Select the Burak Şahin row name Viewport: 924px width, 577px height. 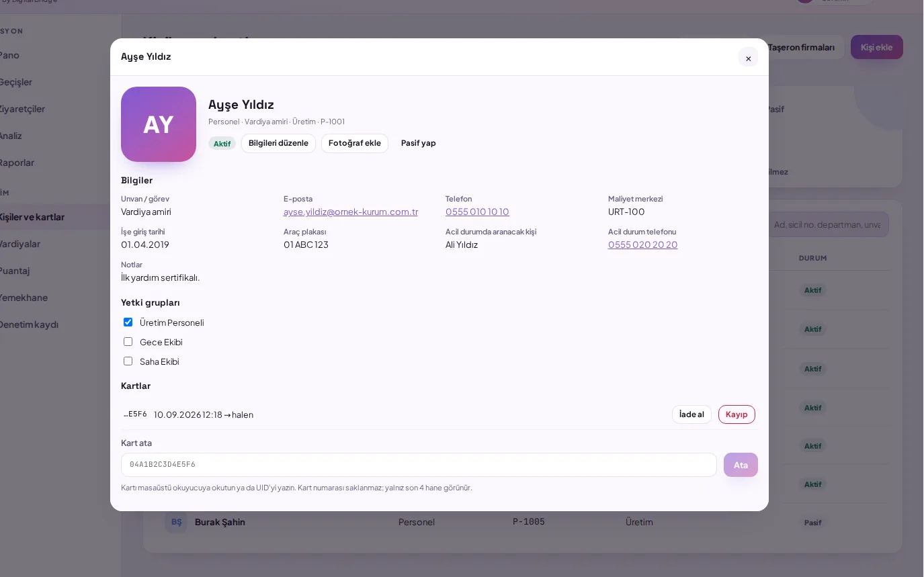click(220, 522)
